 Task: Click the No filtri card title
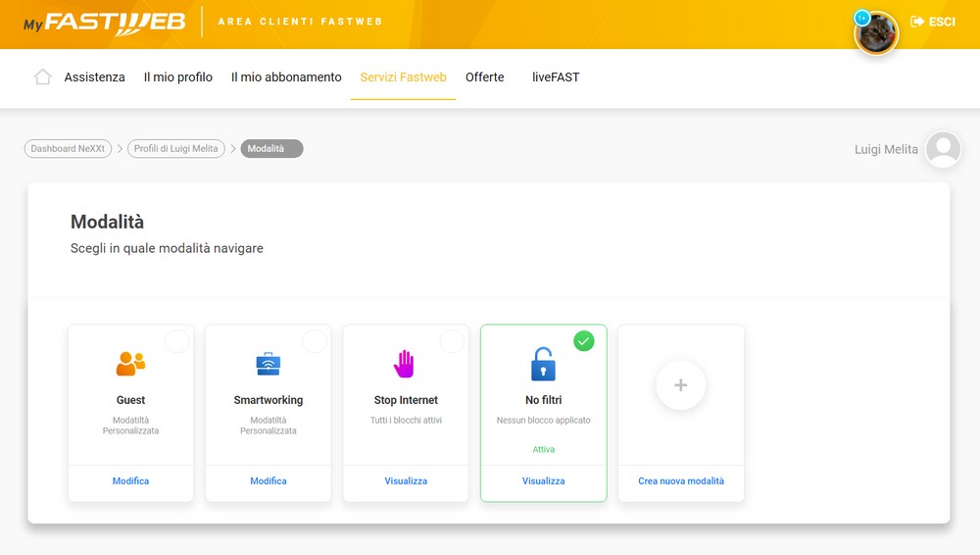(x=543, y=400)
